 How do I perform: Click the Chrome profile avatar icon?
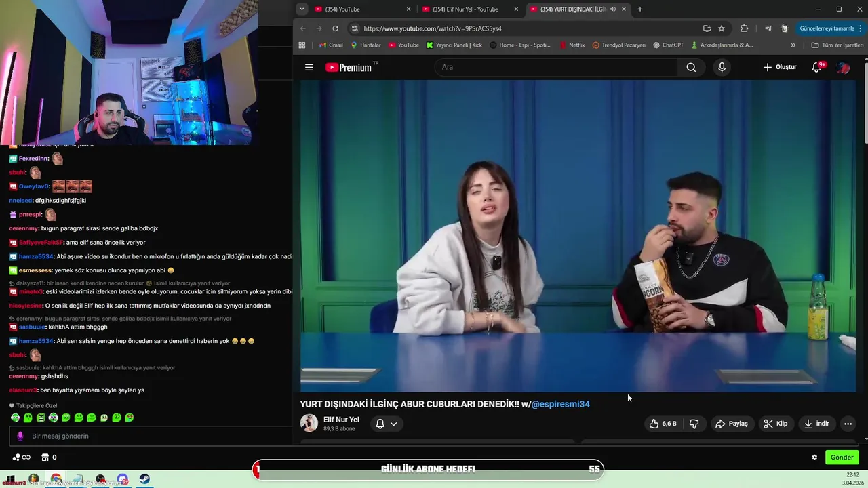(x=785, y=28)
